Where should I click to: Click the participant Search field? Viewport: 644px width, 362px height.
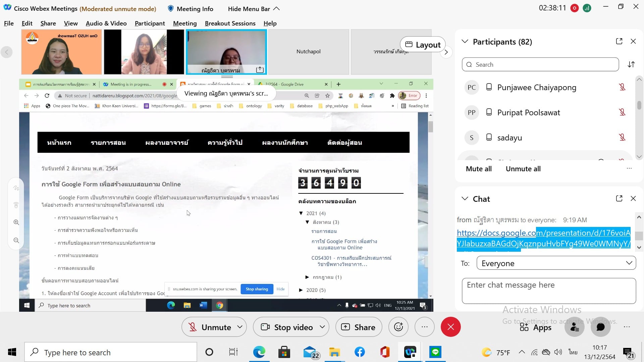click(x=540, y=64)
